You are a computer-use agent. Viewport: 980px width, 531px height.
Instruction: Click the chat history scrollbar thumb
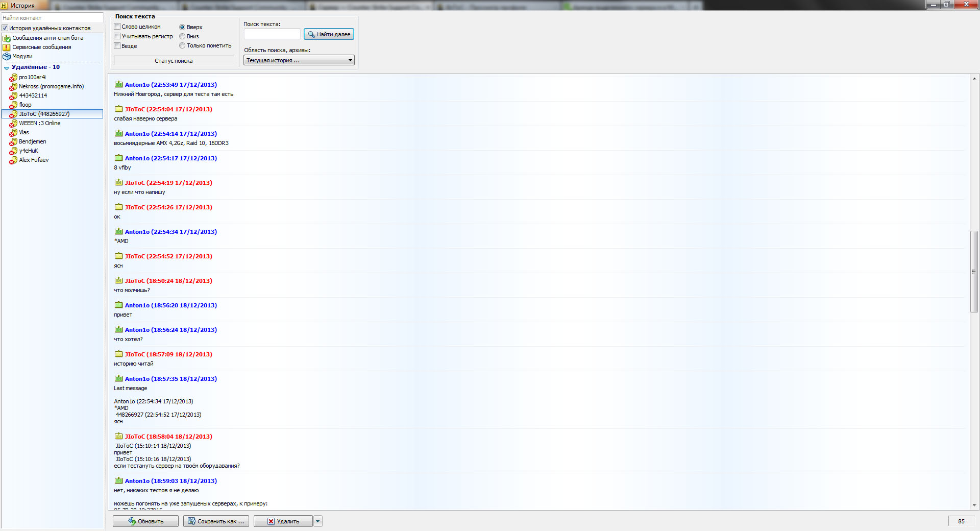[974, 272]
